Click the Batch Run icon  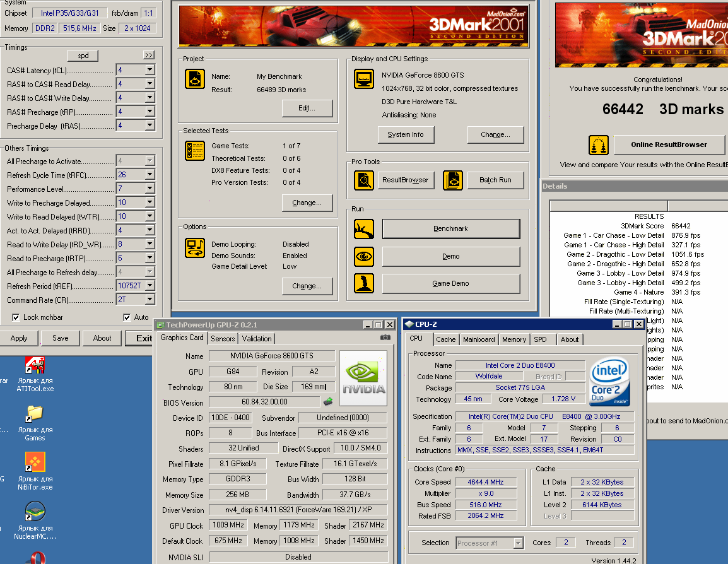pyautogui.click(x=453, y=180)
